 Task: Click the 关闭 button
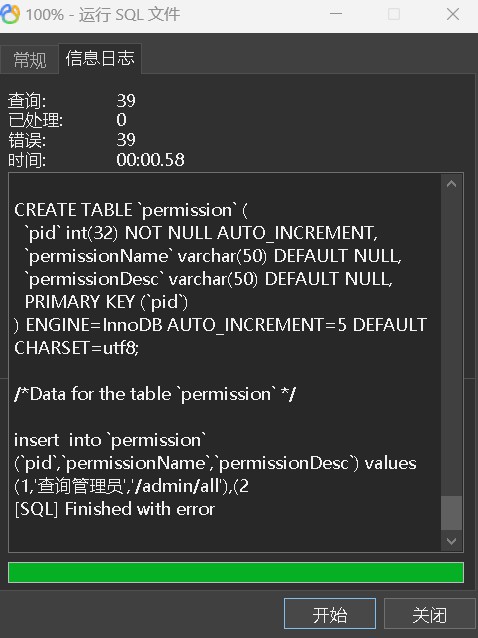tap(430, 614)
